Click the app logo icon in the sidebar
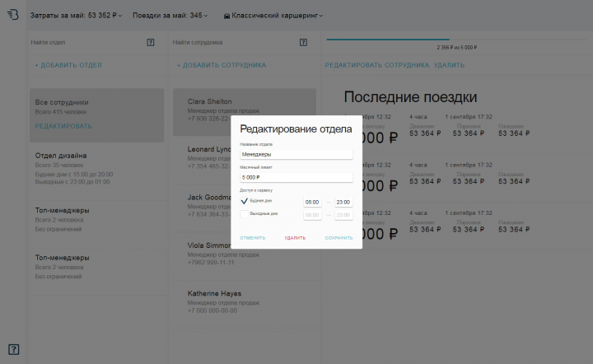Screen dimensions: 593x364 tap(13, 15)
